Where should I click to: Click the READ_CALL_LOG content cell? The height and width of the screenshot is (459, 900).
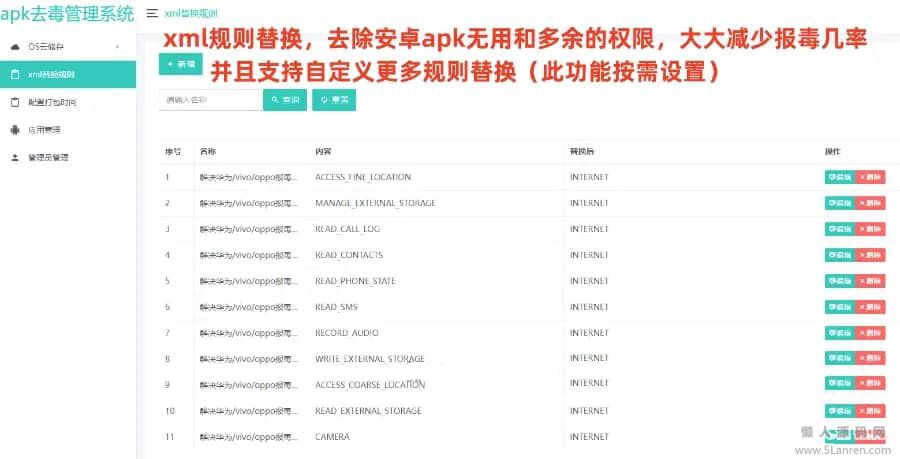pos(347,229)
